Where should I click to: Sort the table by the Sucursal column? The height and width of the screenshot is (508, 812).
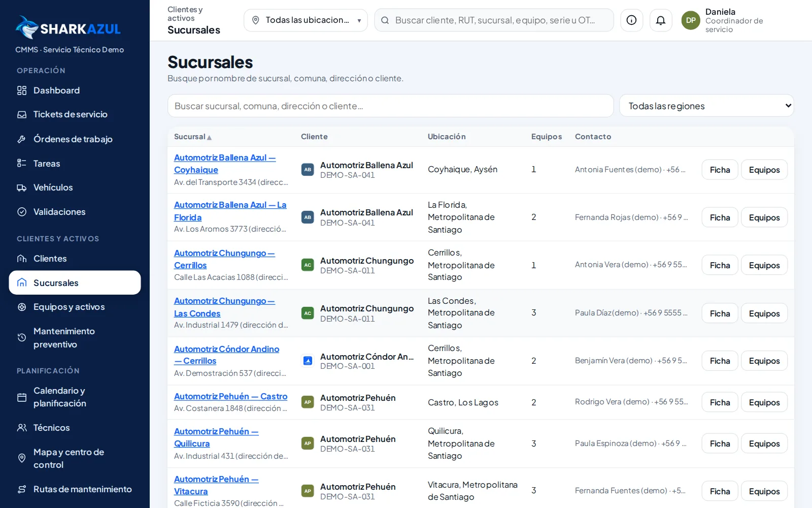point(192,137)
